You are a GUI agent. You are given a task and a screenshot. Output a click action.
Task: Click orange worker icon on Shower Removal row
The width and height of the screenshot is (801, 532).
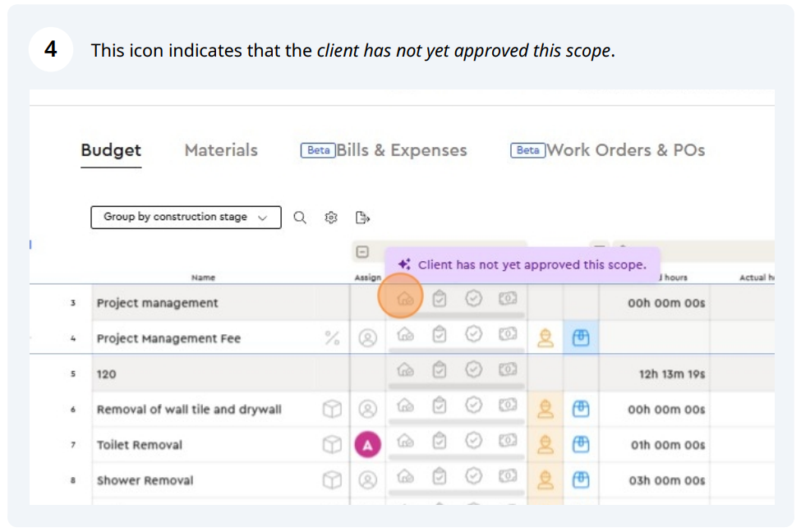(545, 479)
